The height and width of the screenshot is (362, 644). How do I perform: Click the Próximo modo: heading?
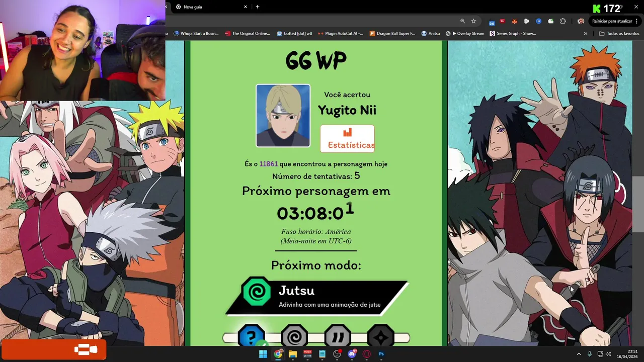[316, 265]
